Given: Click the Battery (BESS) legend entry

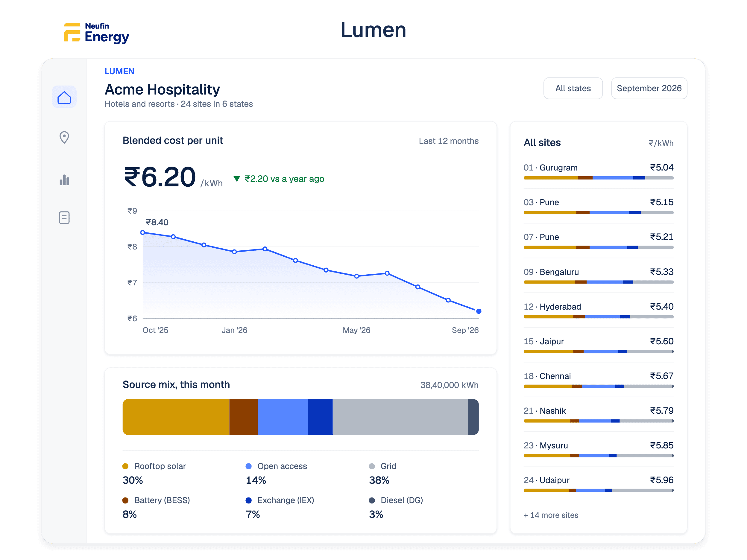Looking at the screenshot, I should point(156,507).
